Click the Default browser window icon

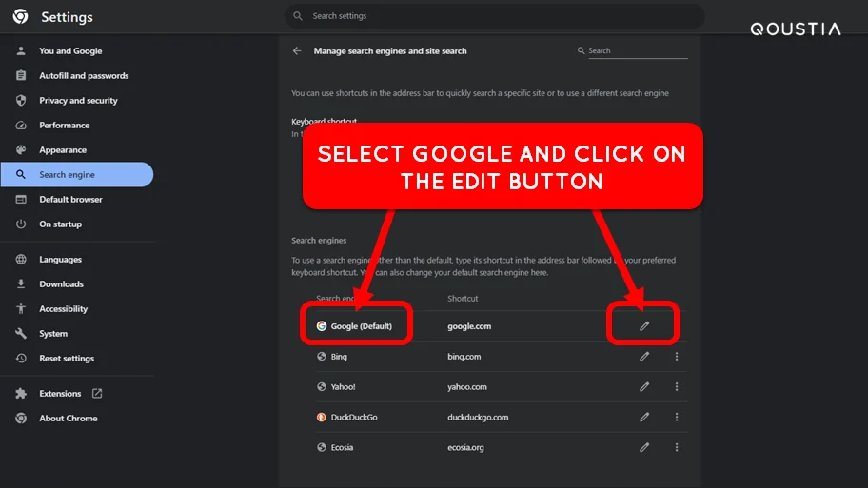click(x=21, y=199)
